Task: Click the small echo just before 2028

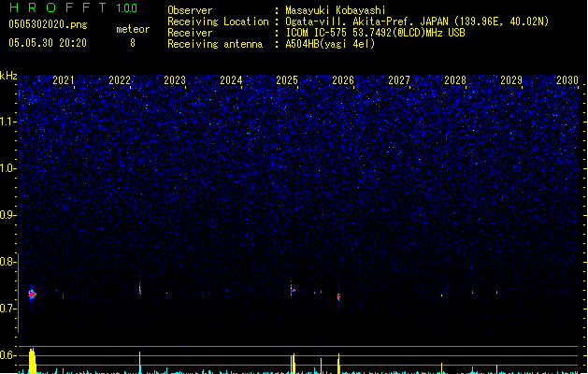Action: [442, 295]
